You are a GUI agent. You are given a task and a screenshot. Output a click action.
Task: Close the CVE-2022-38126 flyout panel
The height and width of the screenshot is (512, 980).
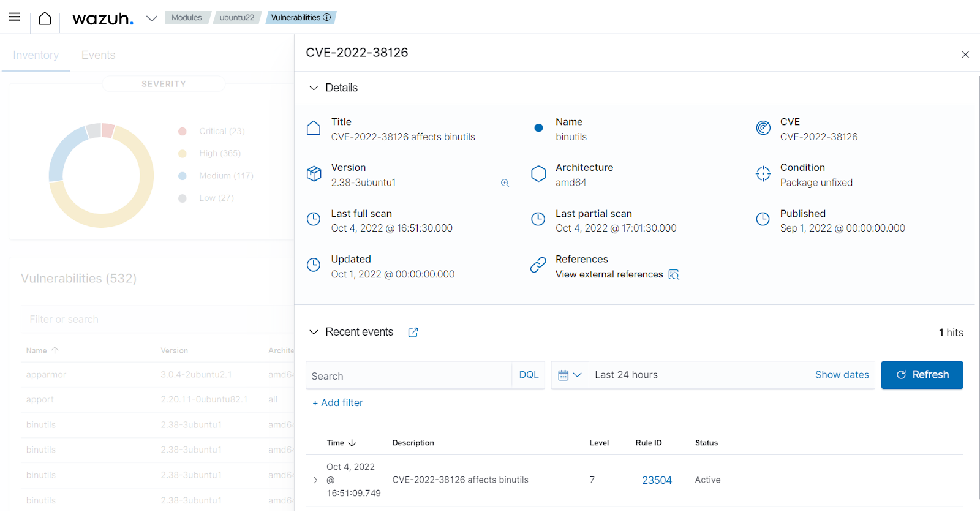[965, 55]
